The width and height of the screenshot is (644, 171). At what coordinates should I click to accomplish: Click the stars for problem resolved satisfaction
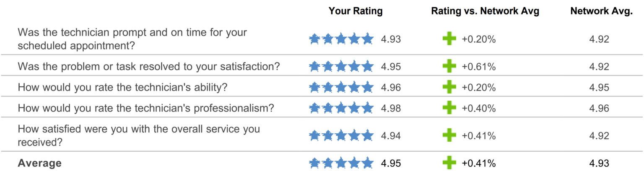pyautogui.click(x=341, y=67)
